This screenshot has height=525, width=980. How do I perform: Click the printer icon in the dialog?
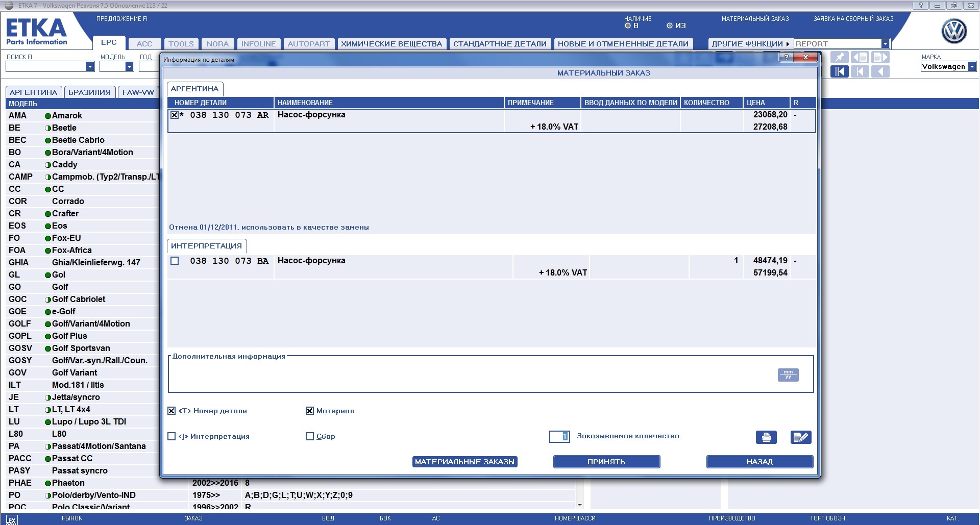766,437
